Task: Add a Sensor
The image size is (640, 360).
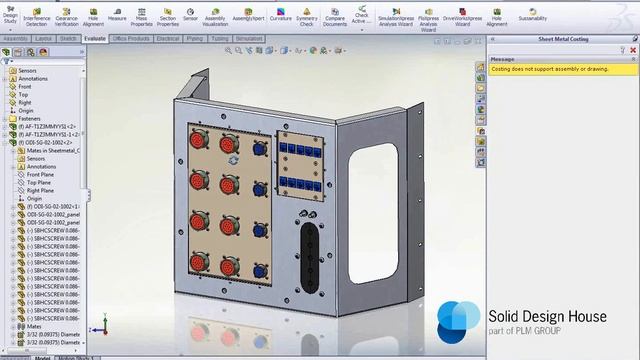Action: point(190,15)
